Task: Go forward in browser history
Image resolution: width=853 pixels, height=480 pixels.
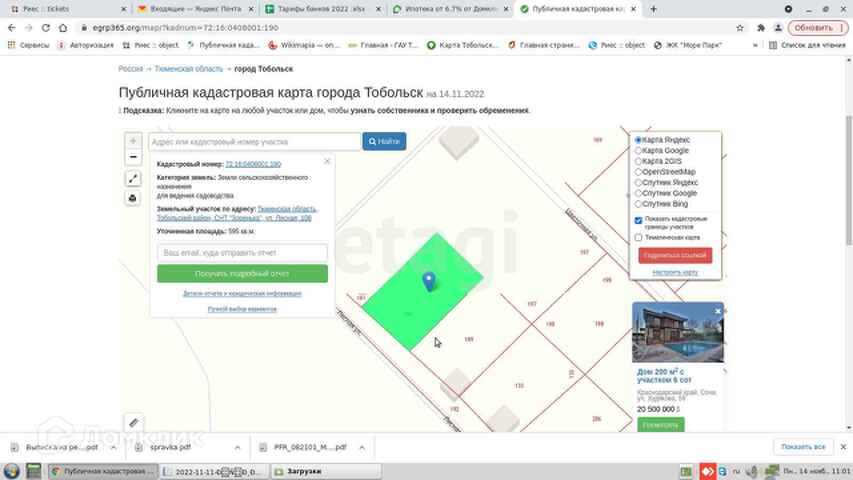Action: point(29,28)
